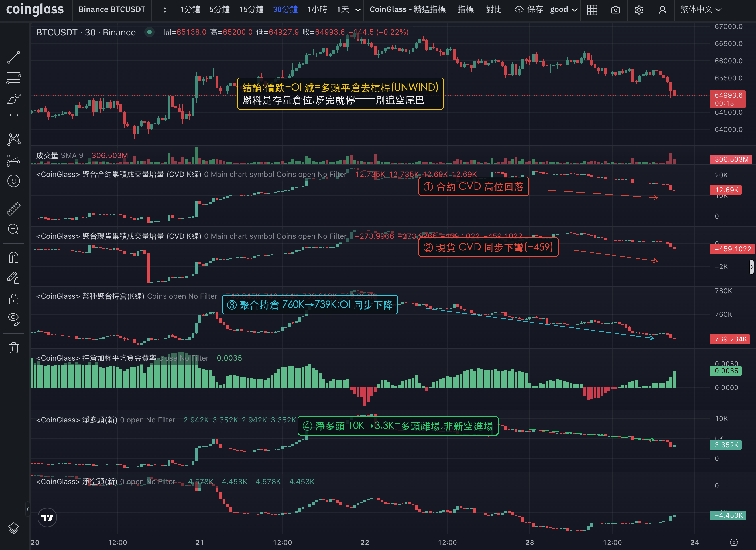
Task: Toggle hide all drawings eye icon
Action: [14, 319]
